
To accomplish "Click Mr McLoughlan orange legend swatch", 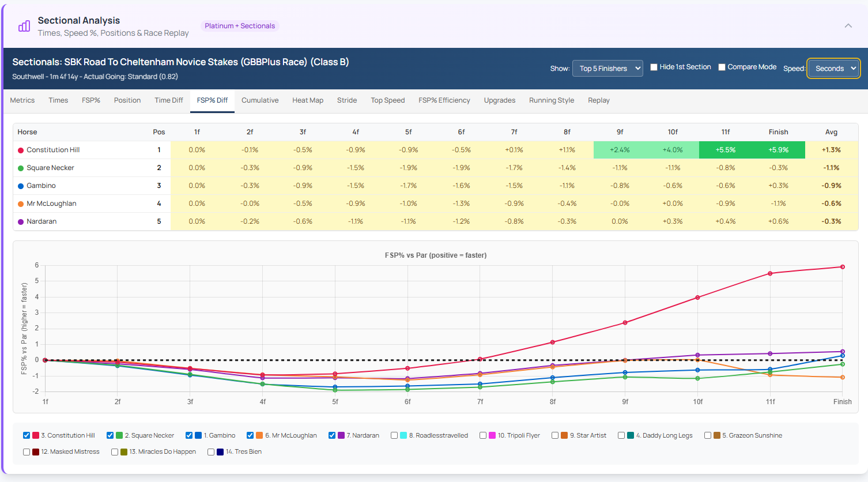I will [x=259, y=435].
